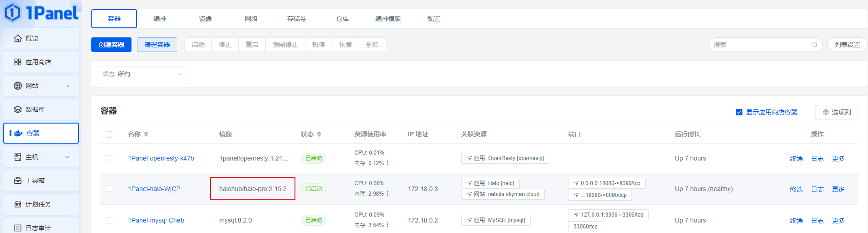Click the 工具箱 toolbox icon in sidebar
Viewport: 868px width, 233px height.
18,181
